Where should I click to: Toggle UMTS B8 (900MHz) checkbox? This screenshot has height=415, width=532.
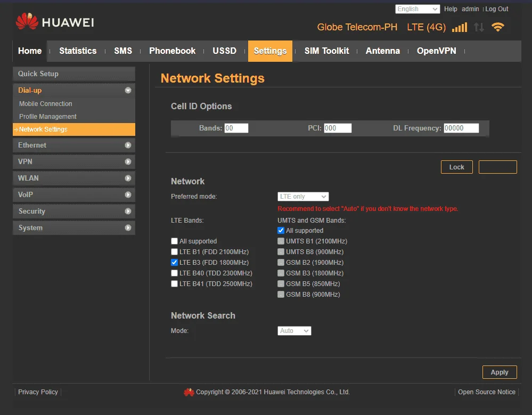281,252
